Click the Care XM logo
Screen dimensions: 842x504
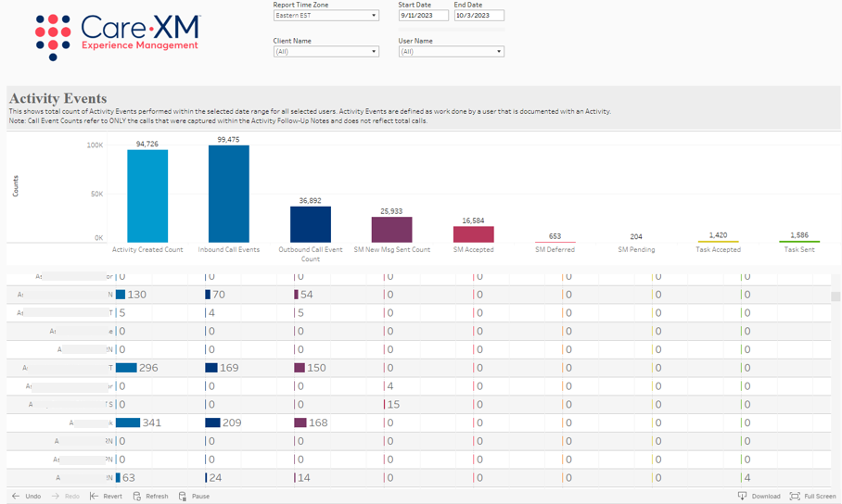coord(118,35)
